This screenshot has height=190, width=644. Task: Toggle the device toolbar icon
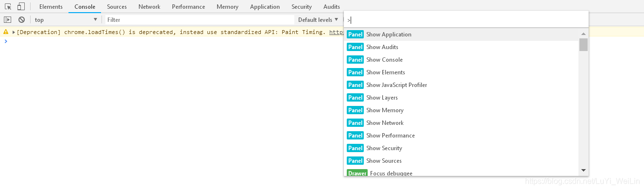(21, 7)
